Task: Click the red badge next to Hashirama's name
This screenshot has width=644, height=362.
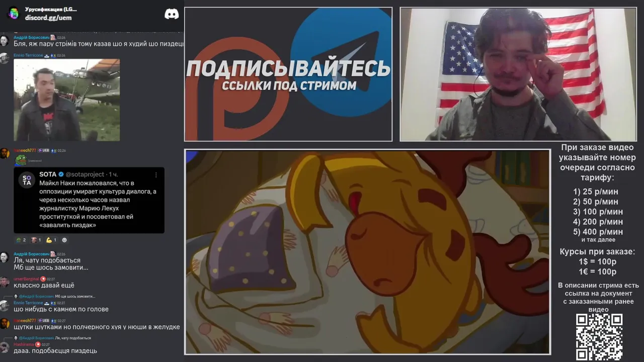Action: coord(38,344)
